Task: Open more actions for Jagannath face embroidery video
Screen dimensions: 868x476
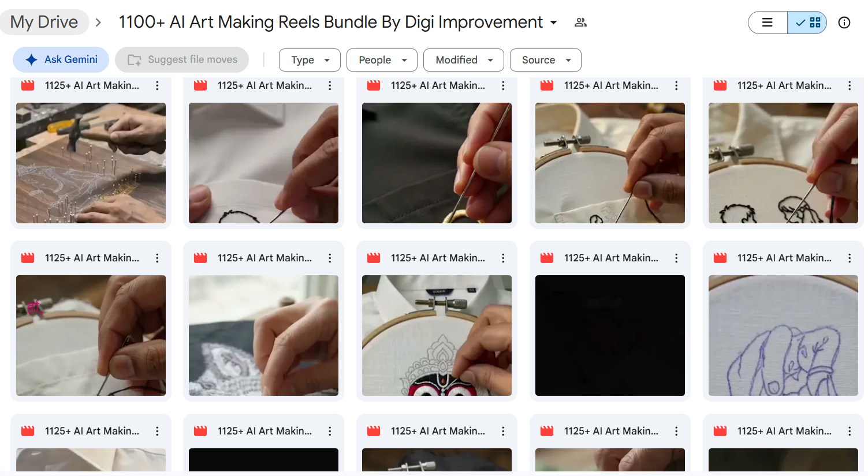Action: (503, 258)
